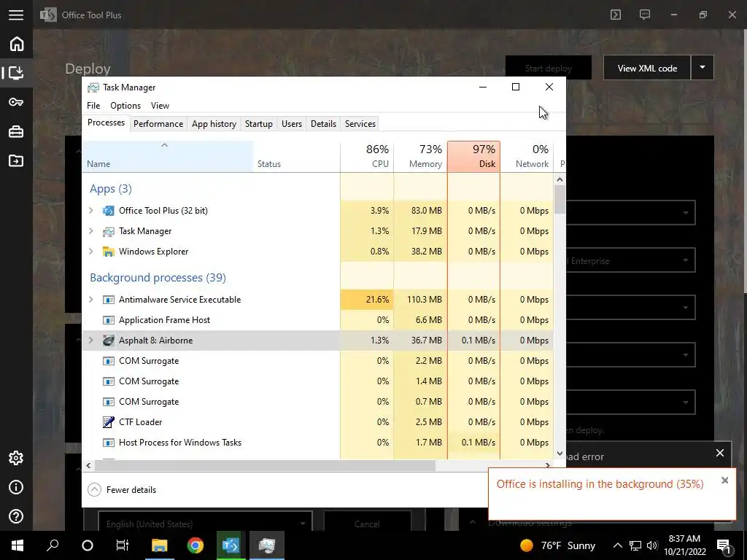Open Enterprise dropdown in Deploy page
Image resolution: width=747 pixels, height=560 pixels.
tap(631, 260)
